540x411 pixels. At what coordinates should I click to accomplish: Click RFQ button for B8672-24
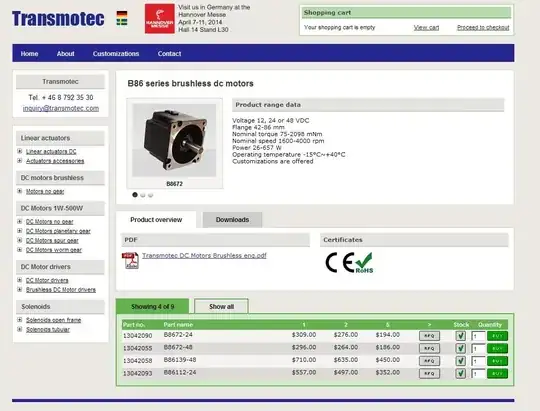tap(429, 336)
